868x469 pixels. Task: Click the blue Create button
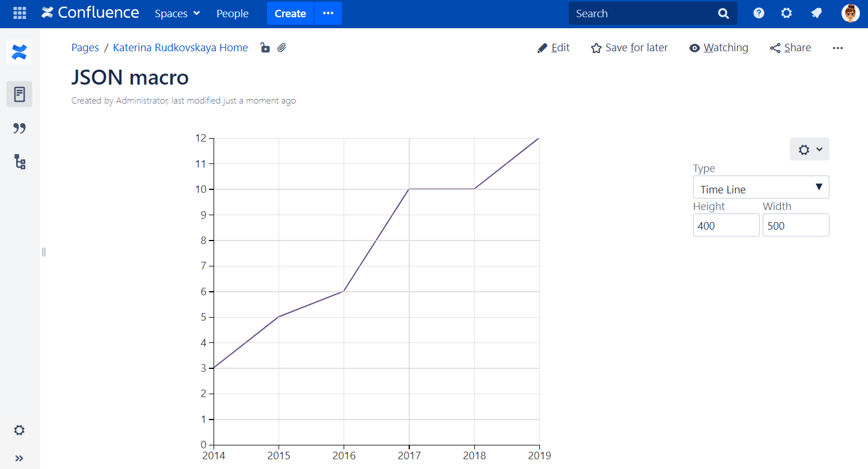point(290,13)
